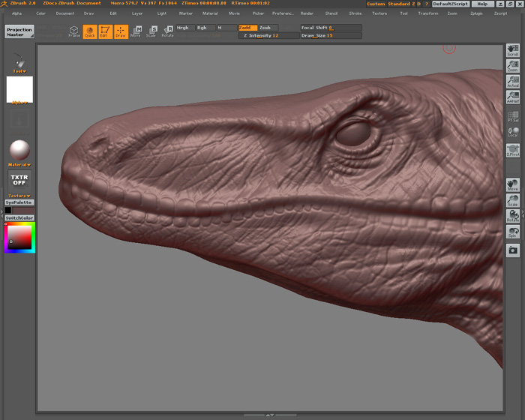
Task: Open the Preferences menu
Action: coord(283,13)
